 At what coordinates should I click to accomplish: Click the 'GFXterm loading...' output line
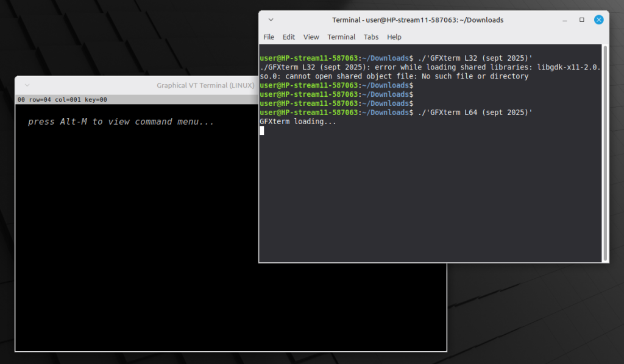tap(297, 122)
